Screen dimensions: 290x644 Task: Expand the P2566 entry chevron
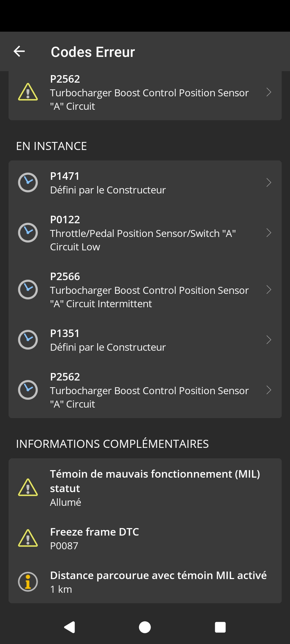point(269,290)
